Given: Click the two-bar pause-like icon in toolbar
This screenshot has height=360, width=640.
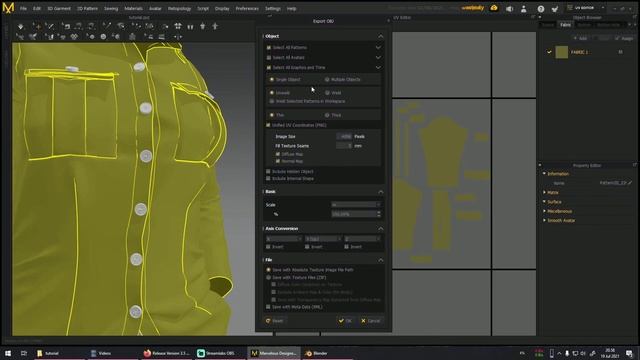Looking at the screenshot, I should [x=190, y=27].
